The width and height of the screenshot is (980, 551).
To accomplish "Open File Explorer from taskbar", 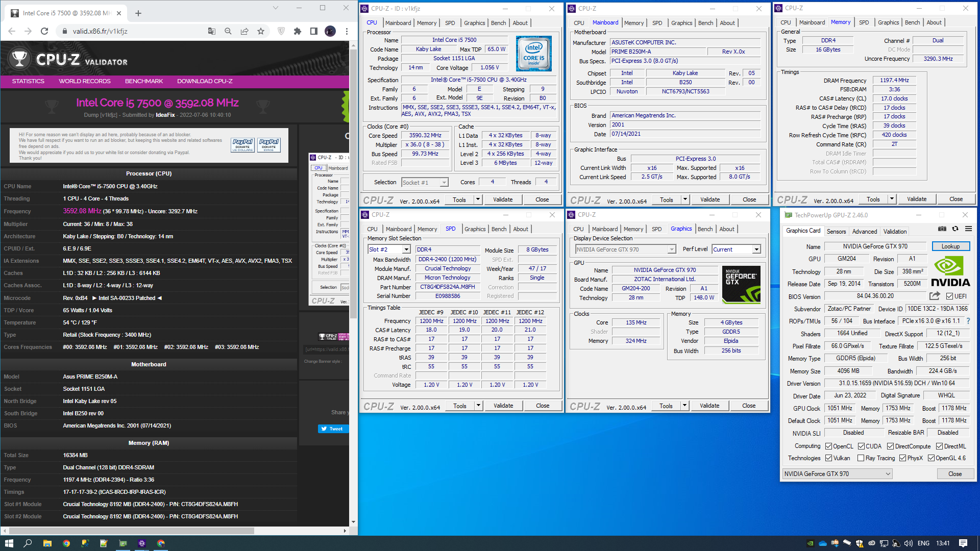I will (47, 543).
